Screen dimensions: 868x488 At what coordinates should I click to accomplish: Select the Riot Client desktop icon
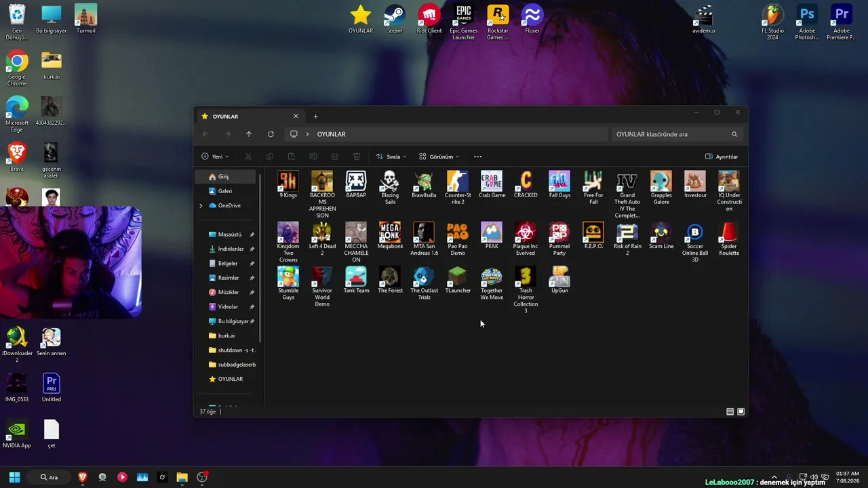pos(429,19)
